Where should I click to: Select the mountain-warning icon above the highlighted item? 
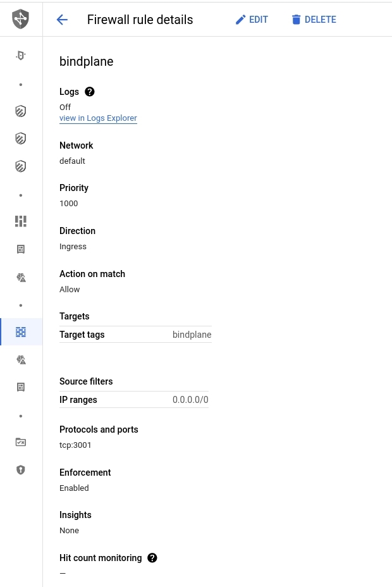point(20,277)
